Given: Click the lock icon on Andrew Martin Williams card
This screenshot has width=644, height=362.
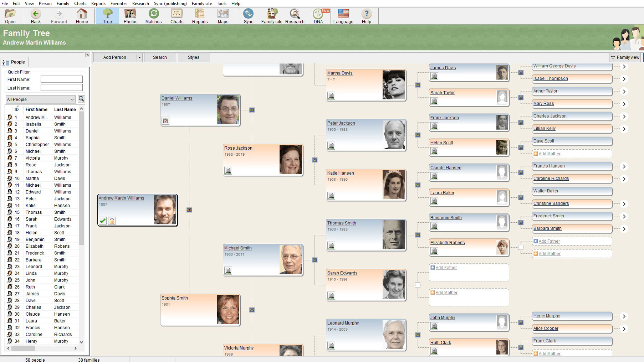Looking at the screenshot, I should click(x=112, y=221).
